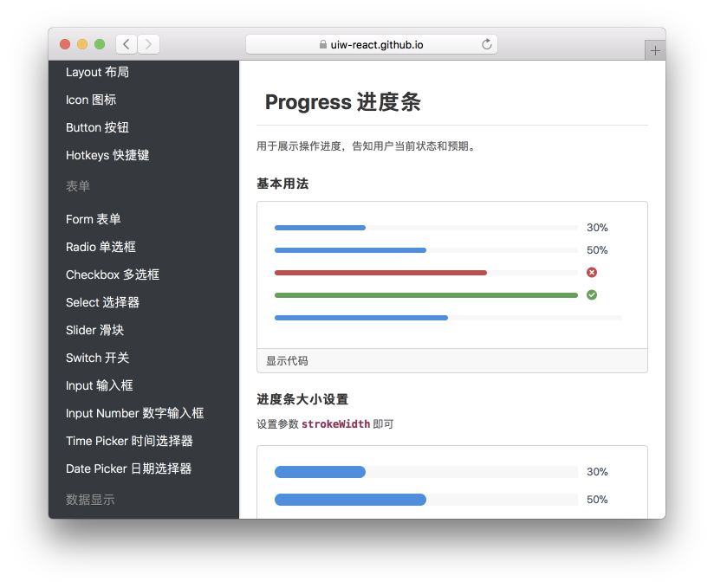Click the 表单 section heading

[x=78, y=186]
